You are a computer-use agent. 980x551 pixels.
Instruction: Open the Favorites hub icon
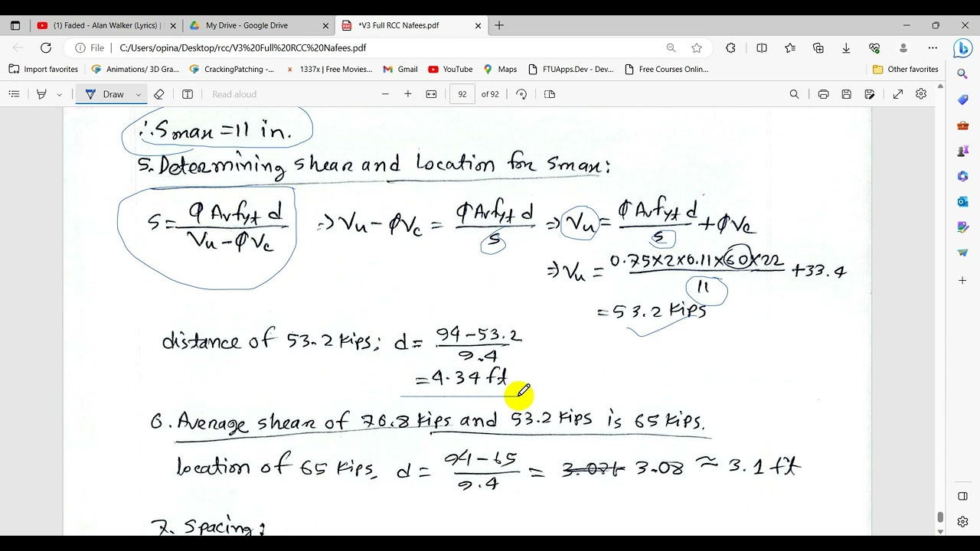click(790, 47)
